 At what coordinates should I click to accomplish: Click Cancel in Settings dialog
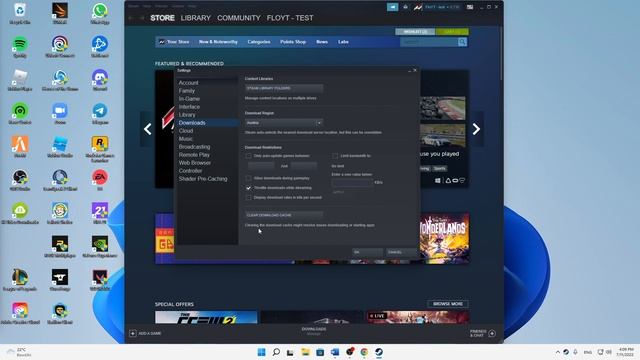click(x=401, y=252)
